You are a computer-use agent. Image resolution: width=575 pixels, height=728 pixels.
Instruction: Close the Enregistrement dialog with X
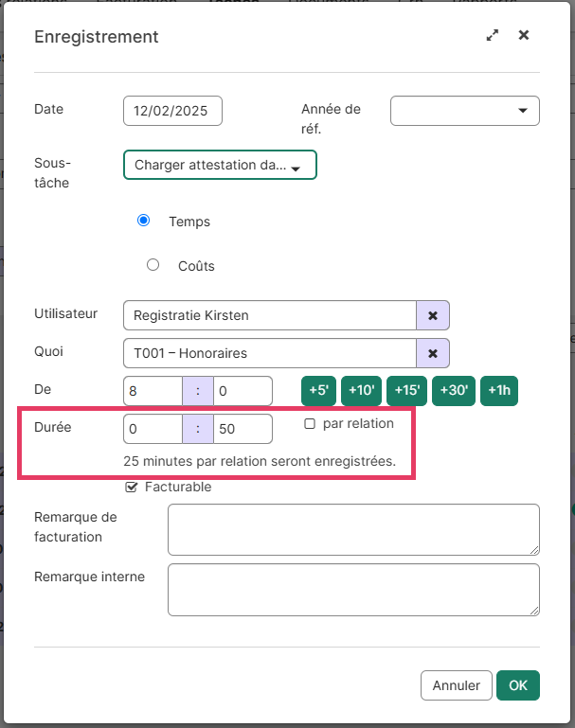coord(524,36)
